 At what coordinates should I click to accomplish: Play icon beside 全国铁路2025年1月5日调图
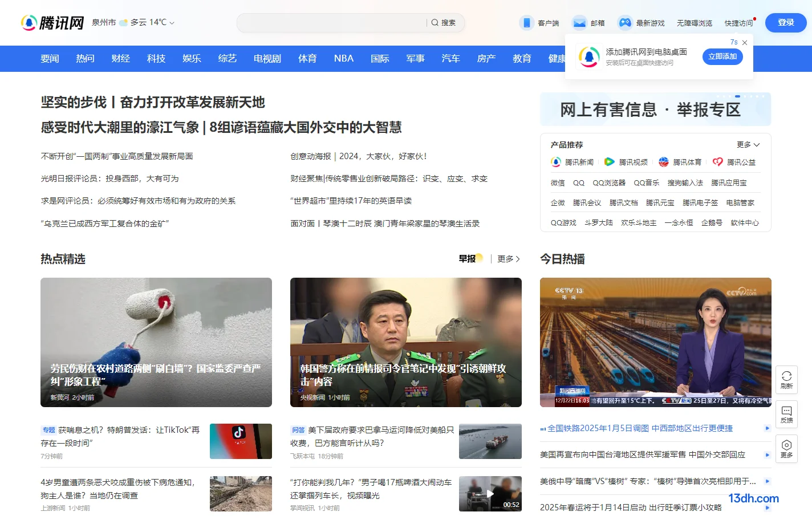(x=767, y=428)
